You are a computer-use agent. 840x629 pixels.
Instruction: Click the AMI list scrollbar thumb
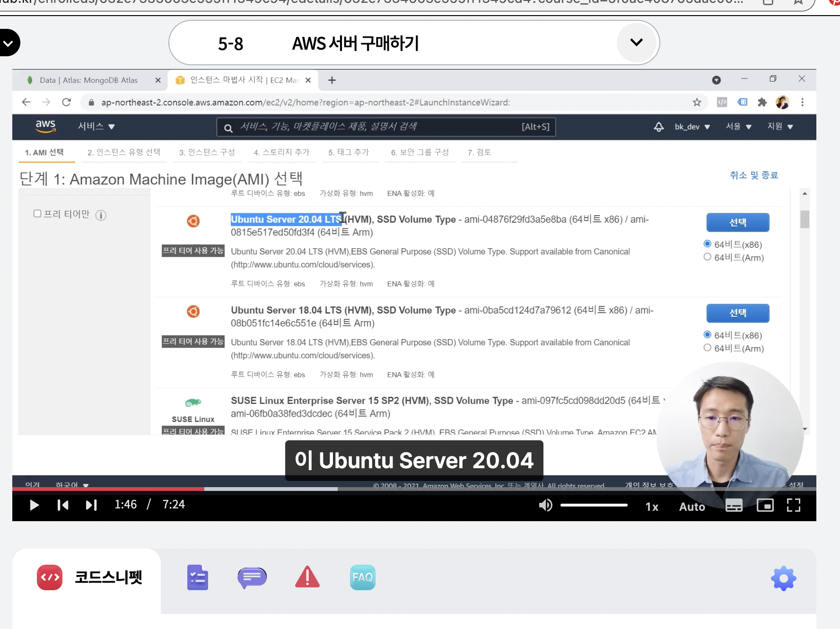tap(805, 219)
